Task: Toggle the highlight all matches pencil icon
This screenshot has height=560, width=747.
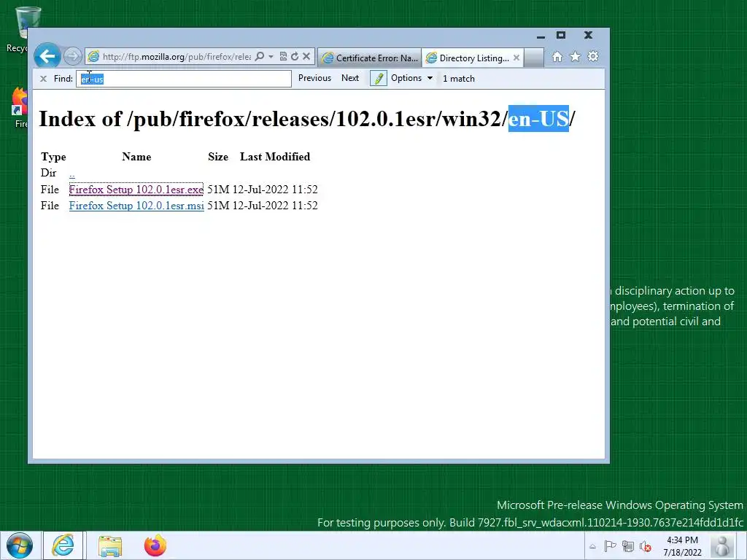Action: [x=379, y=79]
